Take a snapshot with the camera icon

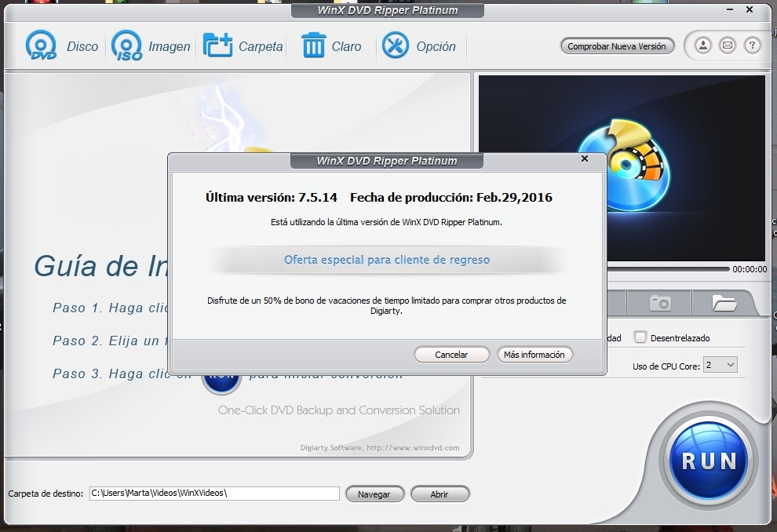[660, 303]
